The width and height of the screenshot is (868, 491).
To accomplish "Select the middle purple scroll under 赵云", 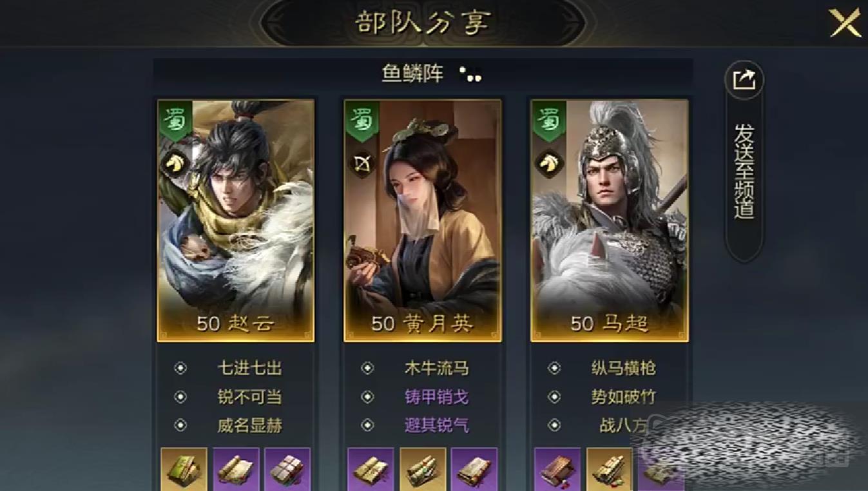I will 236,470.
